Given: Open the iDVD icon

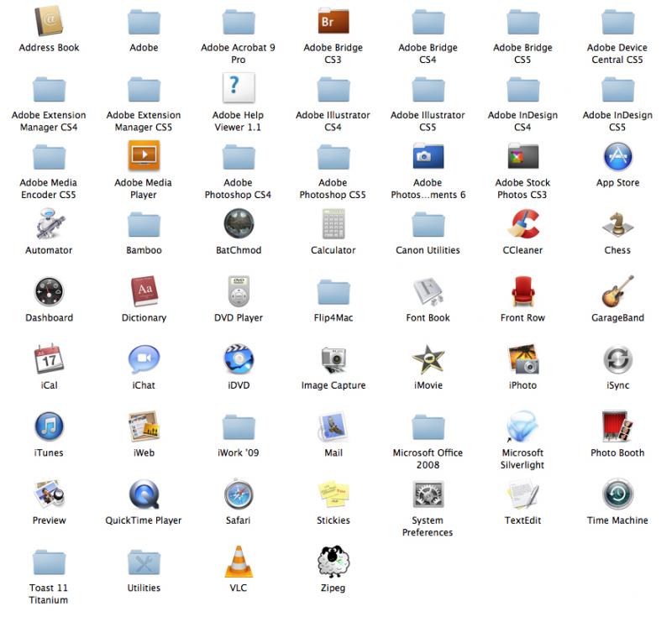Looking at the screenshot, I should tap(239, 358).
